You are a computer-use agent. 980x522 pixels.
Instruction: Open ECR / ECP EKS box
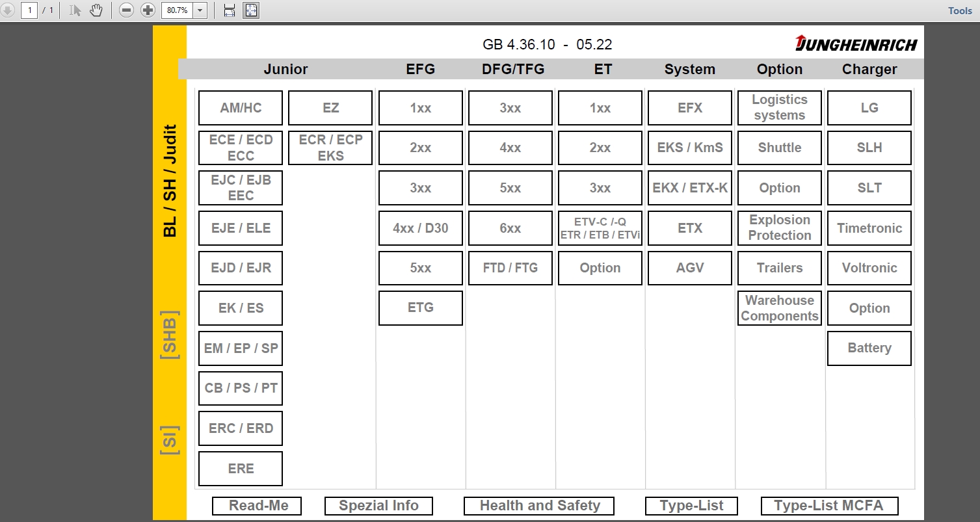pyautogui.click(x=330, y=148)
